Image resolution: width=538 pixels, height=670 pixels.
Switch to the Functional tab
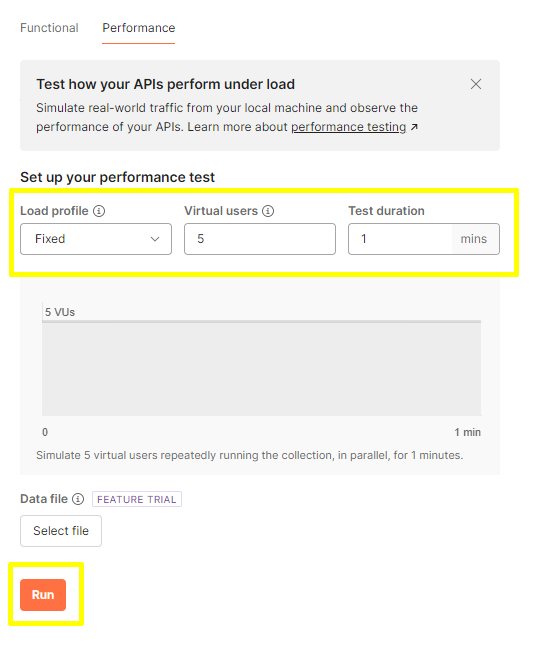pos(49,28)
